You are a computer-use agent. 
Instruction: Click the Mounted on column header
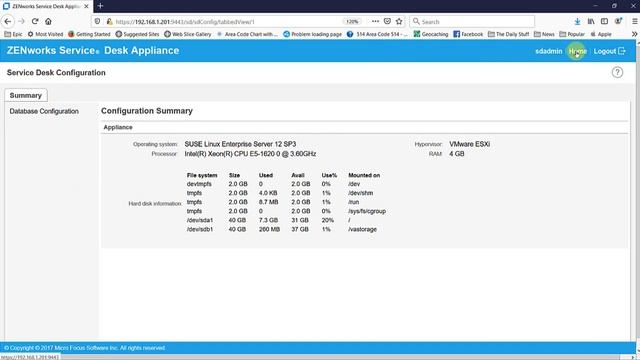(x=364, y=175)
